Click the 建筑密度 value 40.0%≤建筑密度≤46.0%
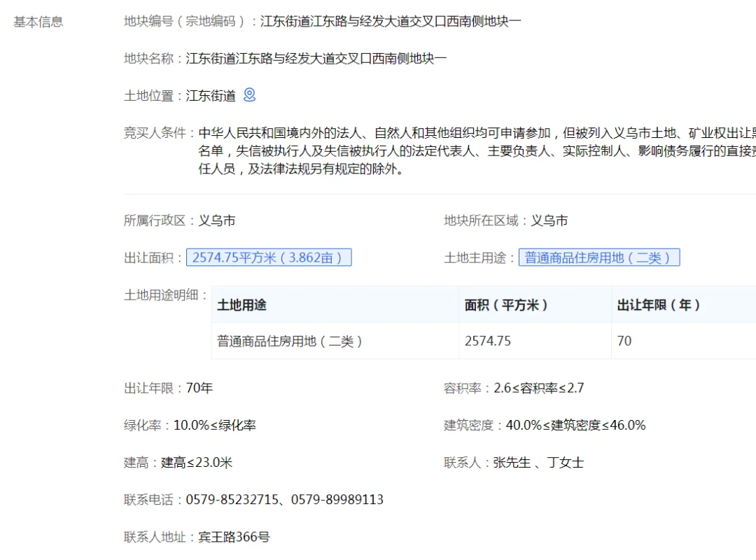 [575, 425]
